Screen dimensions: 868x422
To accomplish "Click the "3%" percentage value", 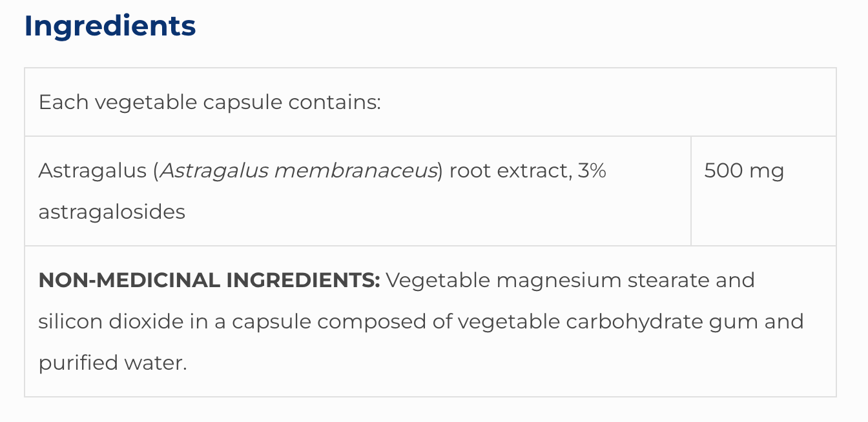I will (x=592, y=171).
